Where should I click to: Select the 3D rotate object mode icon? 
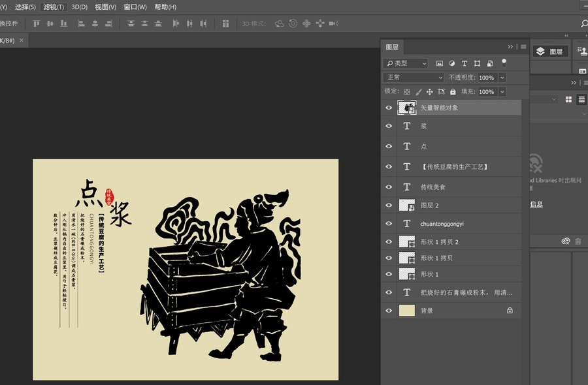point(279,23)
